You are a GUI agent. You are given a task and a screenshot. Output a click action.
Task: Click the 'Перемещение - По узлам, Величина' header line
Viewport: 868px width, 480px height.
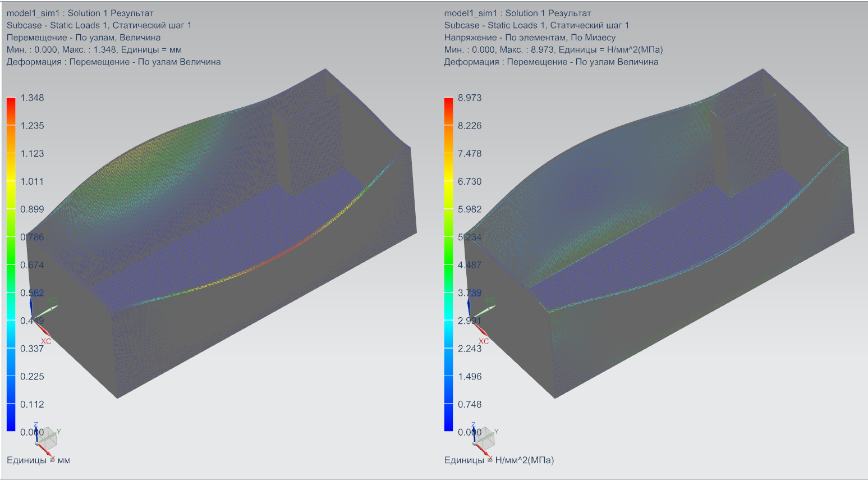click(84, 38)
